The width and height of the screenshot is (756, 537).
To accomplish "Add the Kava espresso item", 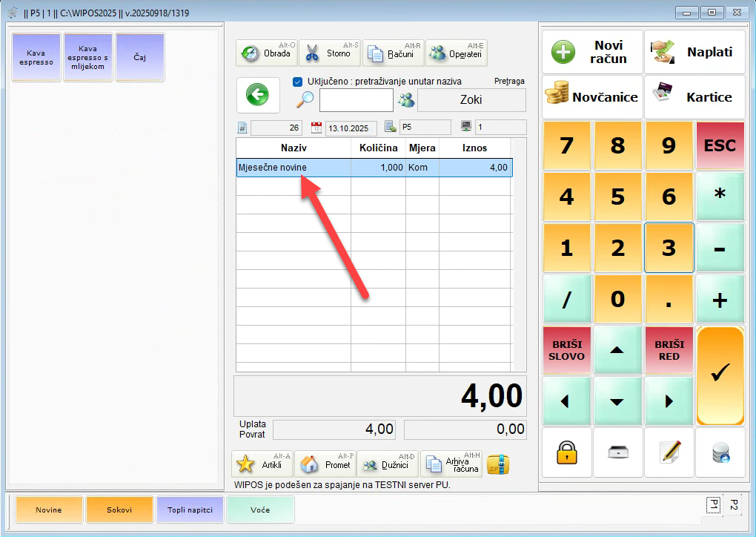I will point(36,57).
